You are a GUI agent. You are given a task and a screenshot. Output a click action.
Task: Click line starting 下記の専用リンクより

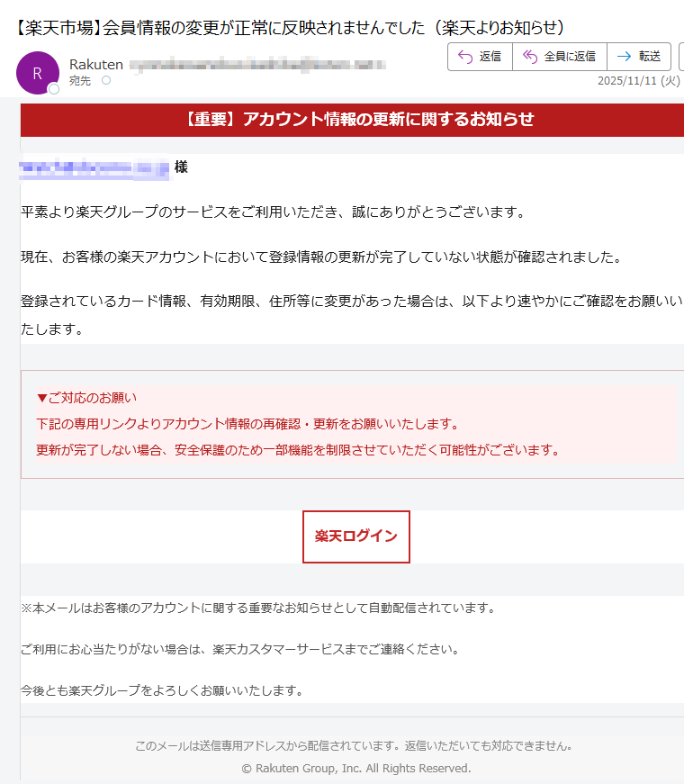248,424
